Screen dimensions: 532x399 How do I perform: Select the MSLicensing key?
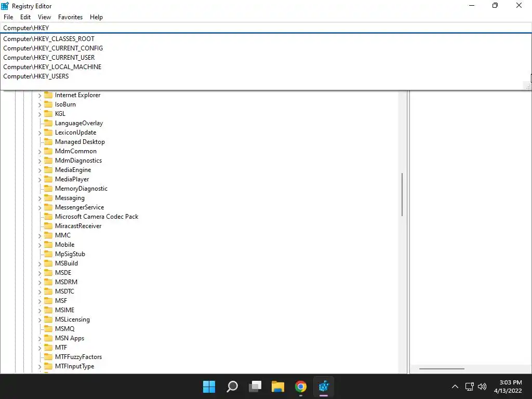click(72, 320)
